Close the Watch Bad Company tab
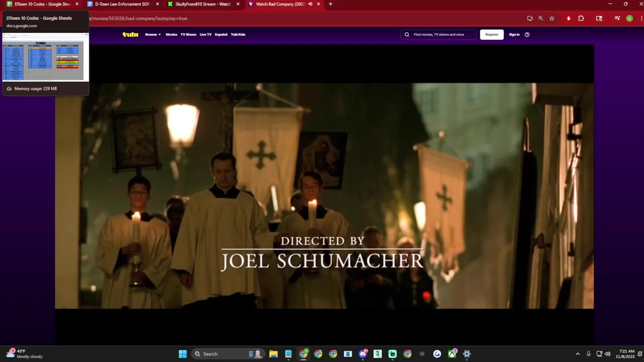 [318, 4]
